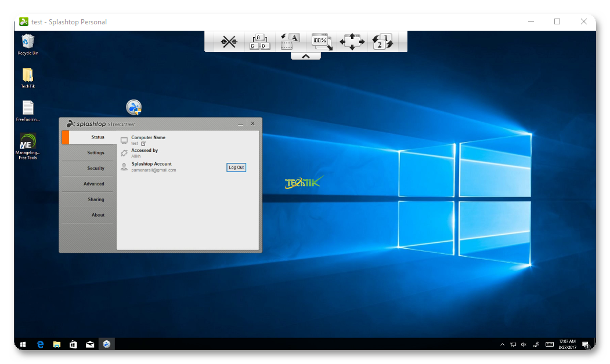The height and width of the screenshot is (364, 610).
Task: Click the disconnect session toolbar icon
Action: (229, 42)
